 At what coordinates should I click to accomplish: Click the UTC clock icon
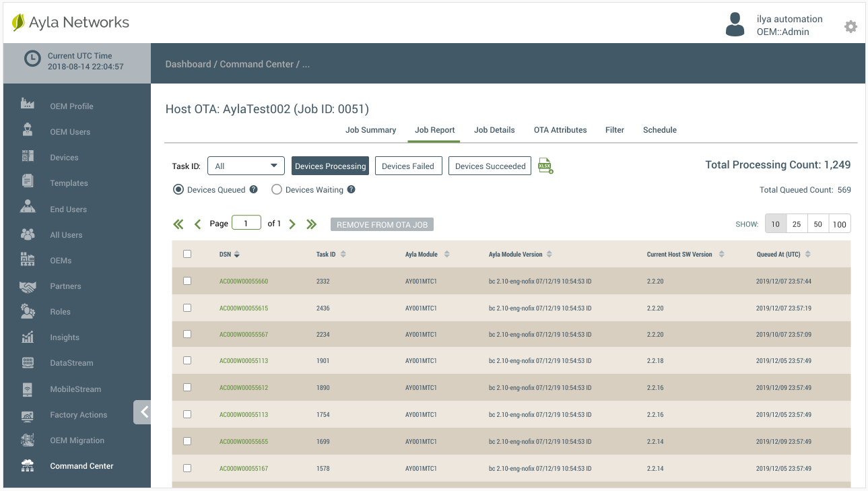32,59
